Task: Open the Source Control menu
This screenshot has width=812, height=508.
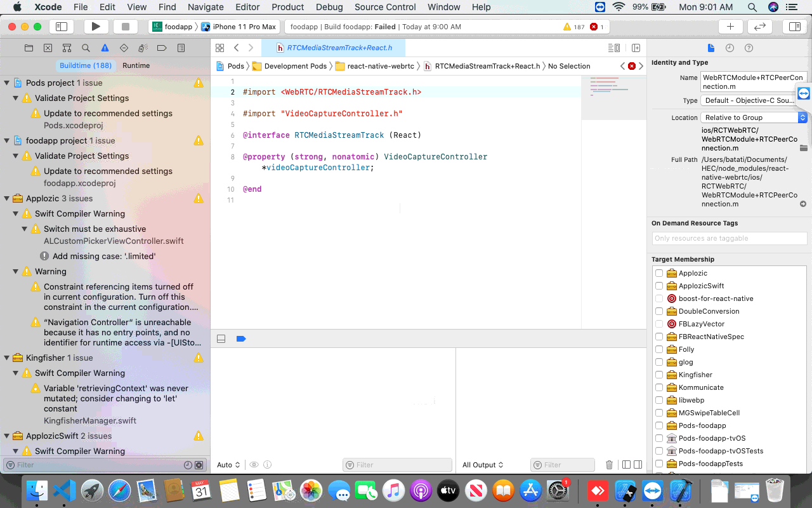Action: [x=385, y=7]
